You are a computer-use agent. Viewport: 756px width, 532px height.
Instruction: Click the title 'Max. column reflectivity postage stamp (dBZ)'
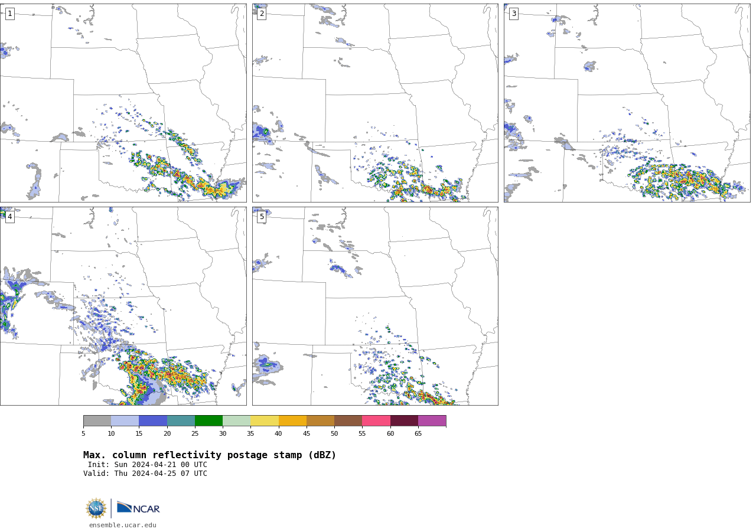click(x=210, y=455)
